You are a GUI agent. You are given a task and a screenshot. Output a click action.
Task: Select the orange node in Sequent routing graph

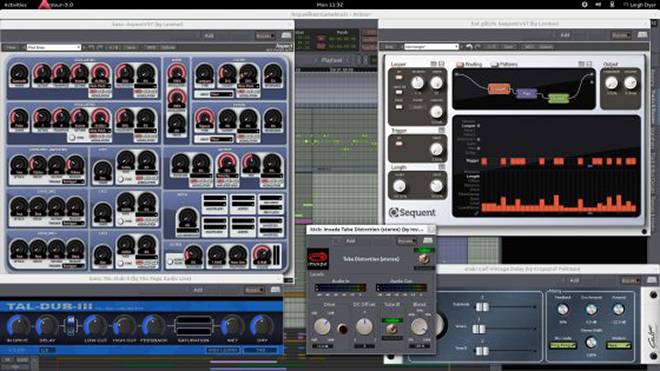click(x=499, y=89)
